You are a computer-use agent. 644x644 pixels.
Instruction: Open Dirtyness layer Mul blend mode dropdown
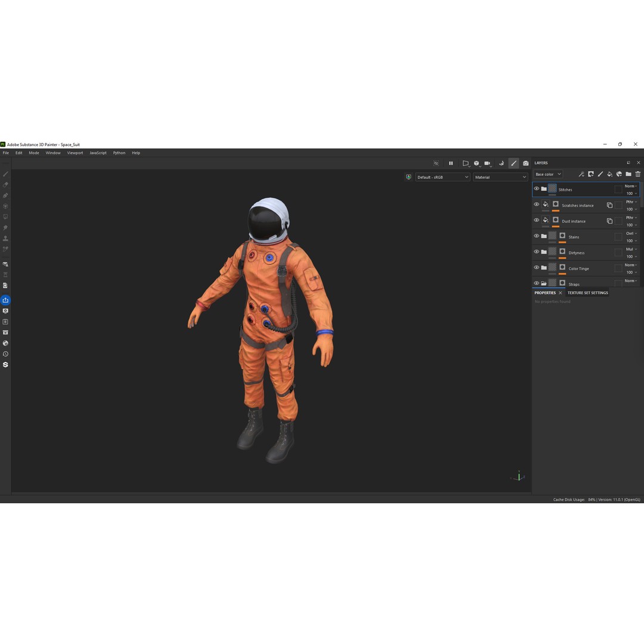point(631,249)
